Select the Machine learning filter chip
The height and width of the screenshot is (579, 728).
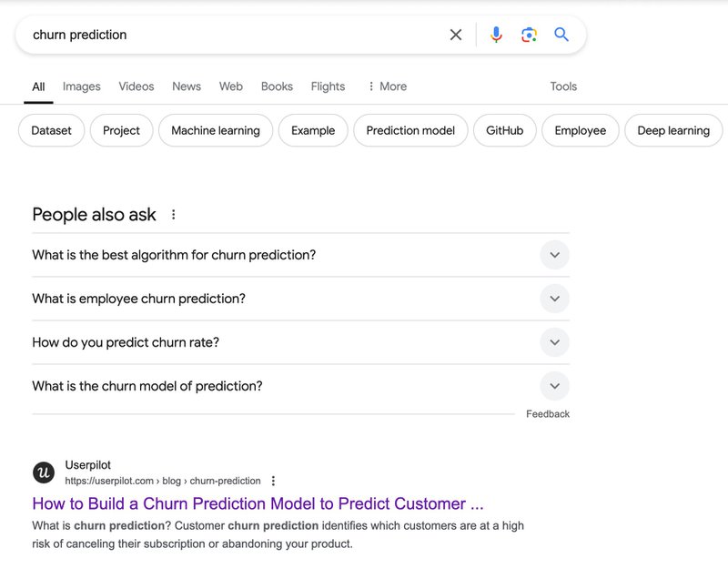click(x=216, y=130)
